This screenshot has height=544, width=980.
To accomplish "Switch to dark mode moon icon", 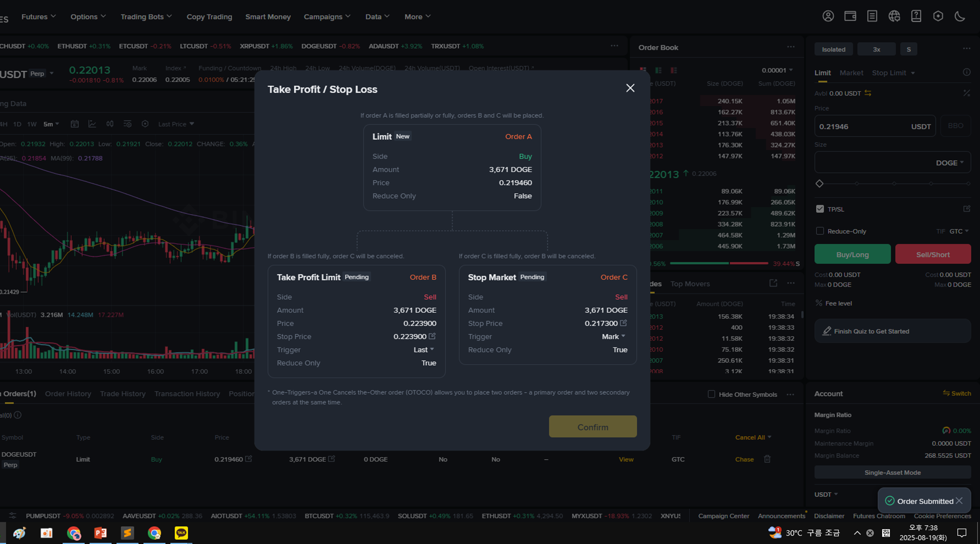I will (x=960, y=16).
